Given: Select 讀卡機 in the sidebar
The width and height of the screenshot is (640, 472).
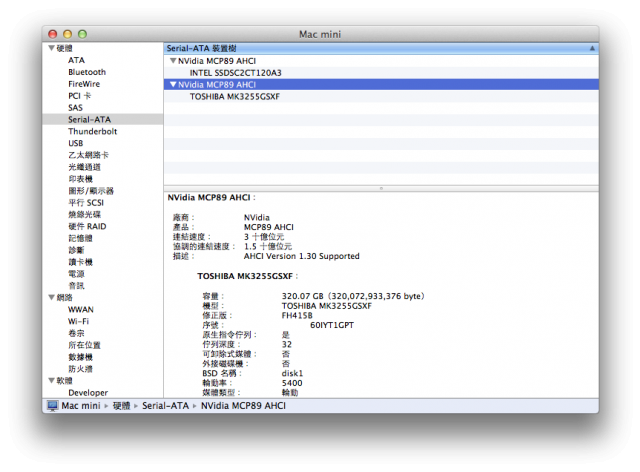Looking at the screenshot, I should click(x=80, y=262).
